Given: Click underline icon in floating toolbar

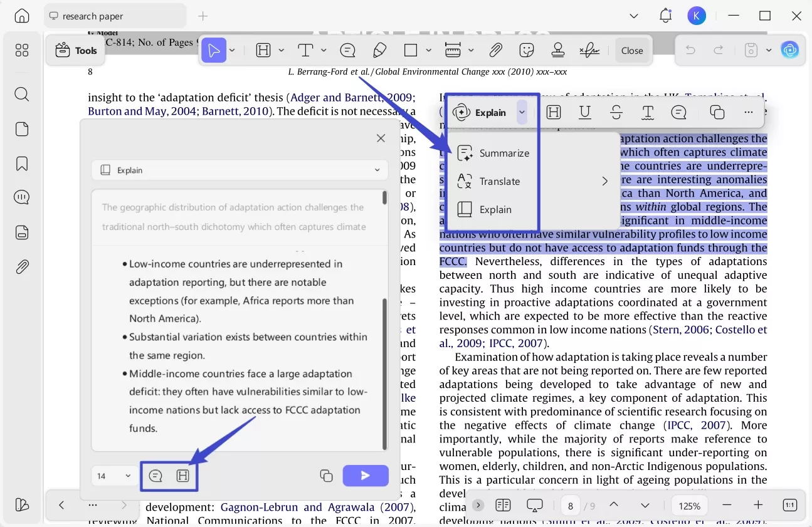Looking at the screenshot, I should pyautogui.click(x=585, y=112).
